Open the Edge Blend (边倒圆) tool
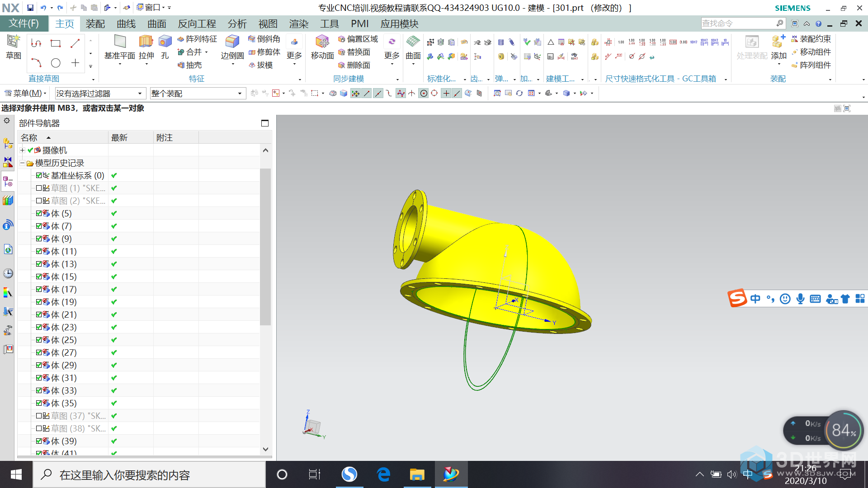 click(x=232, y=47)
